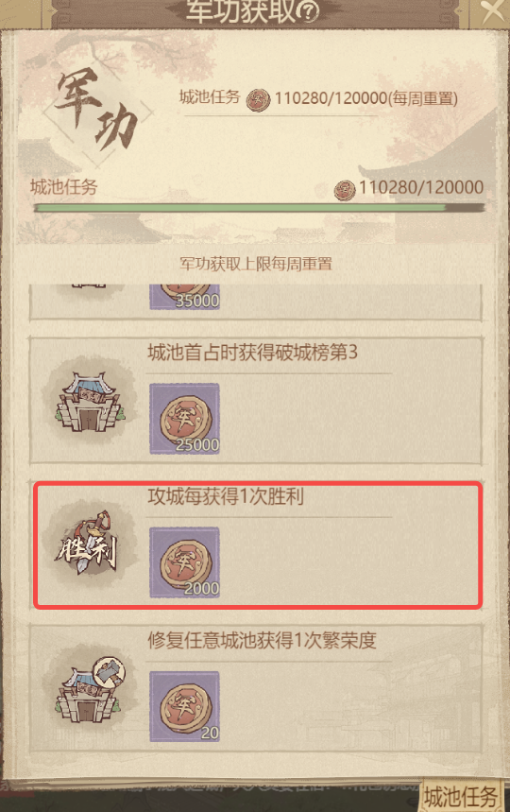Click the coin icon beside progress bar 110280/120000

point(345,190)
